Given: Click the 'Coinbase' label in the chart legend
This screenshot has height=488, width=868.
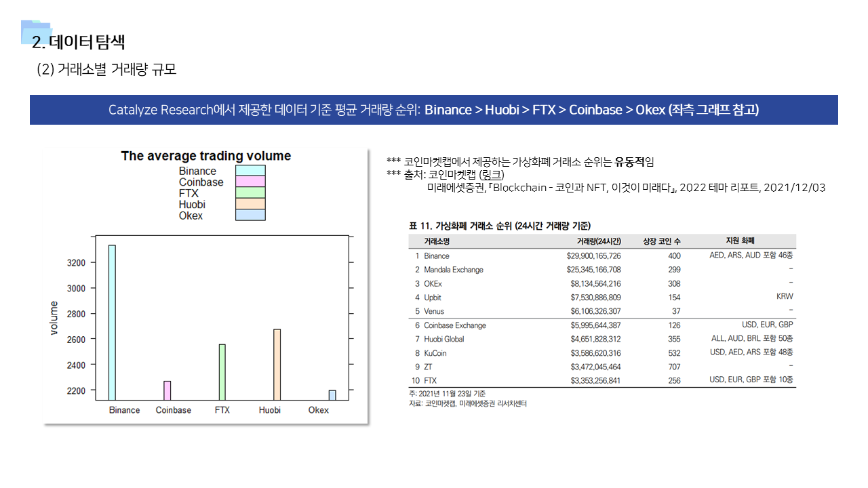Looking at the screenshot, I should [x=201, y=182].
